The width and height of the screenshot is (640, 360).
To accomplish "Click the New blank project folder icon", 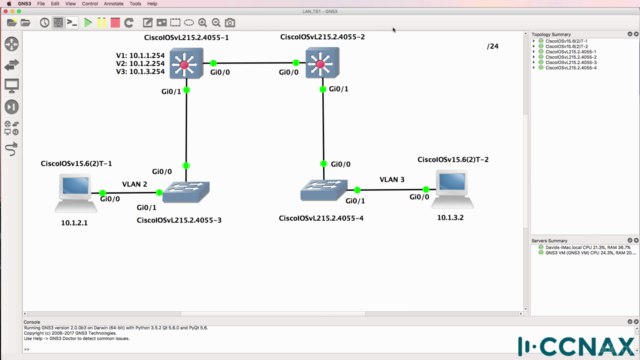I will (x=11, y=22).
